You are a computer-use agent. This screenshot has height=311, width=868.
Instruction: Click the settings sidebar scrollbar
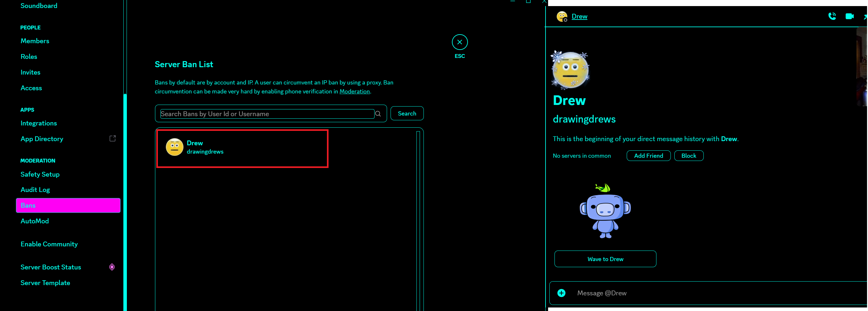pyautogui.click(x=125, y=203)
